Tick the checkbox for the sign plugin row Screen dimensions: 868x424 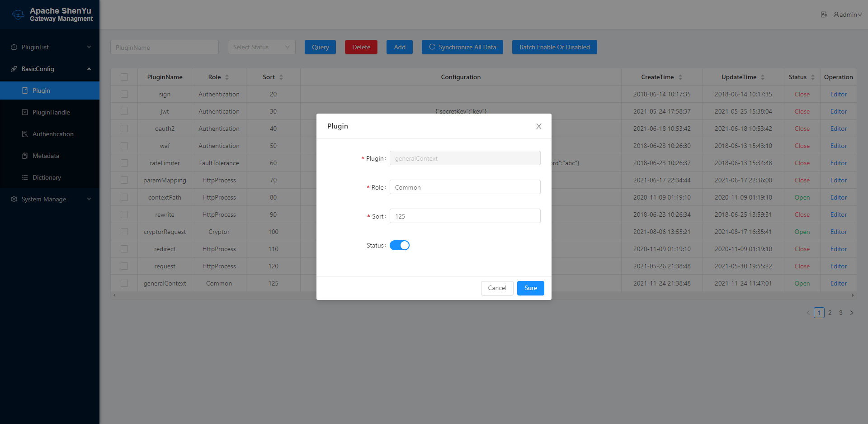tap(124, 94)
